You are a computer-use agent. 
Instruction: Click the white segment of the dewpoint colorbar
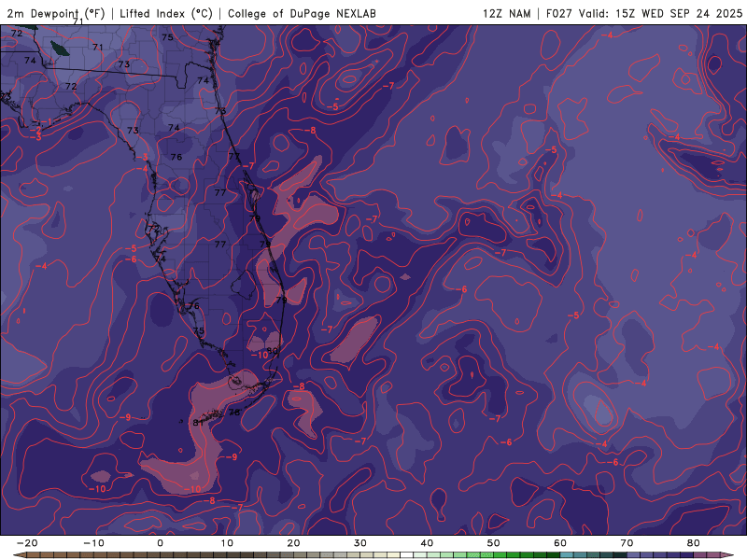407,555
